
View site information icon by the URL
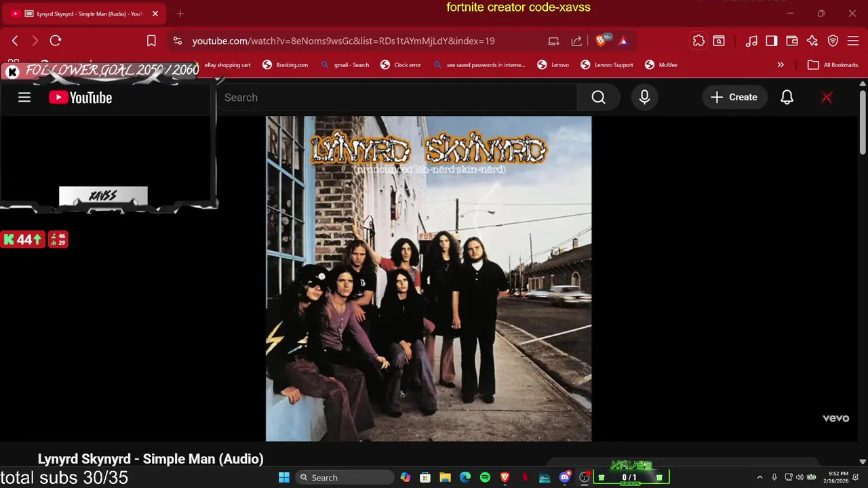coord(178,41)
